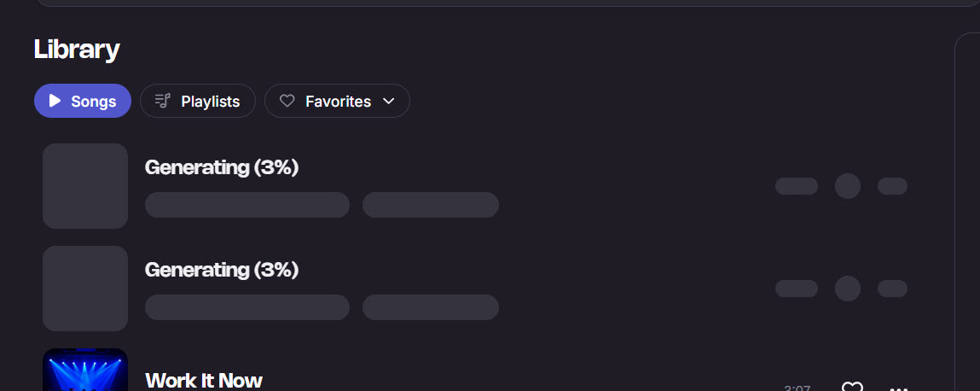Switch to the Songs tab
This screenshot has height=391, width=980.
coord(83,101)
